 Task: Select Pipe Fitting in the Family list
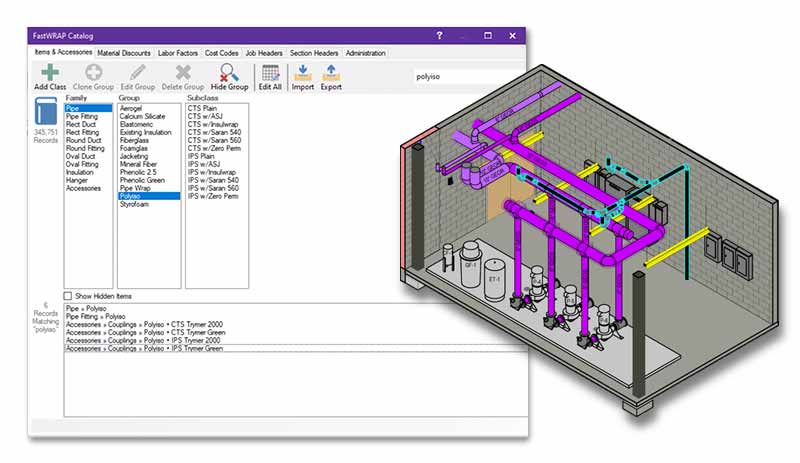pos(88,116)
